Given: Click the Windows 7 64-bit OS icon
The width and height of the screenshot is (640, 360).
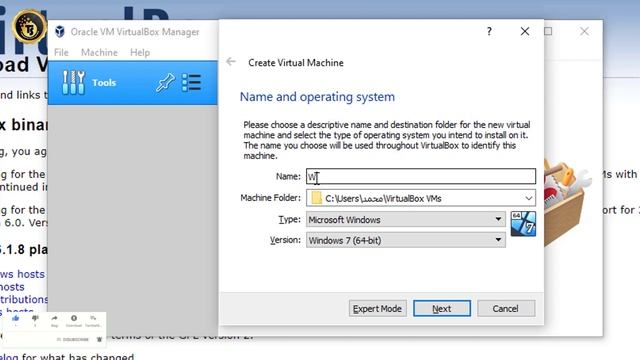Looking at the screenshot, I should tap(523, 224).
